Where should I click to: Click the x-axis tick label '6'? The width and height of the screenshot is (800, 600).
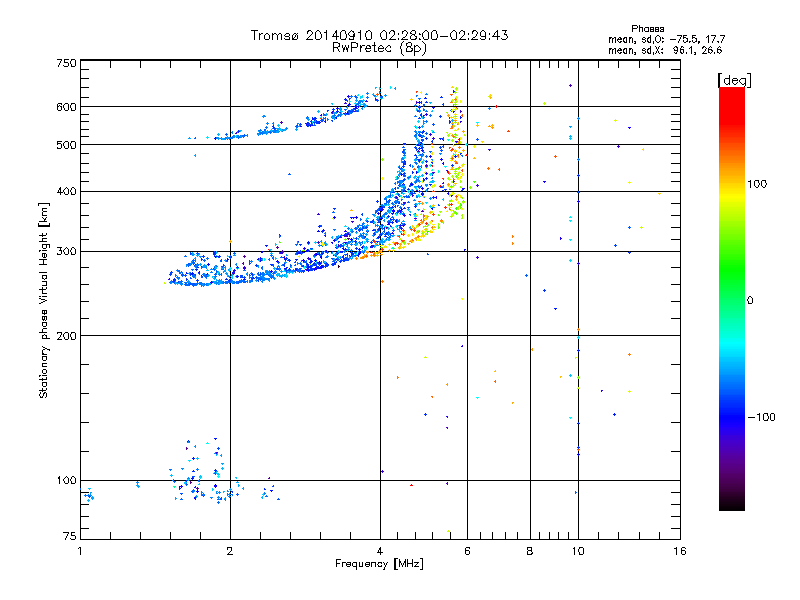click(x=467, y=551)
